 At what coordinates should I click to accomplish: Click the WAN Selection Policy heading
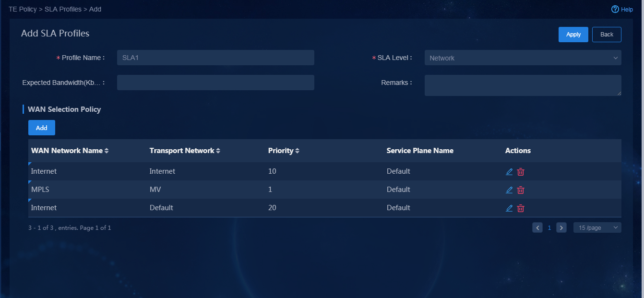(x=64, y=109)
